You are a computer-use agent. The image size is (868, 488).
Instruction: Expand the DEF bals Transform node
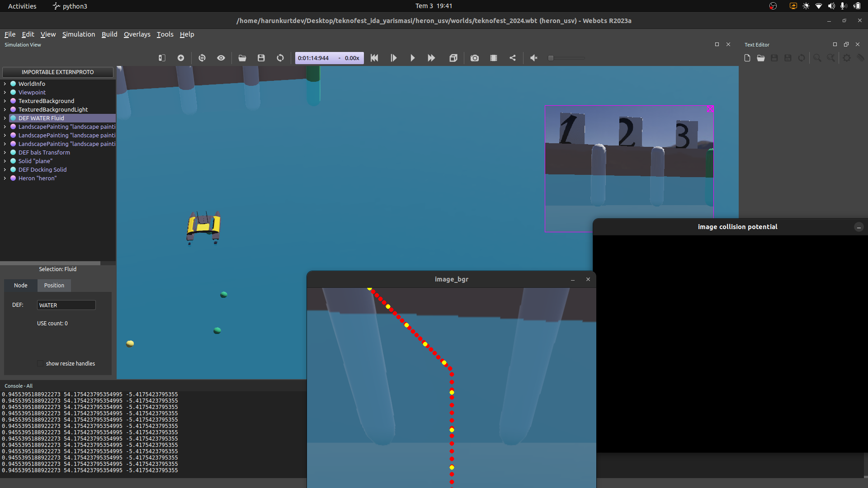pyautogui.click(x=5, y=153)
